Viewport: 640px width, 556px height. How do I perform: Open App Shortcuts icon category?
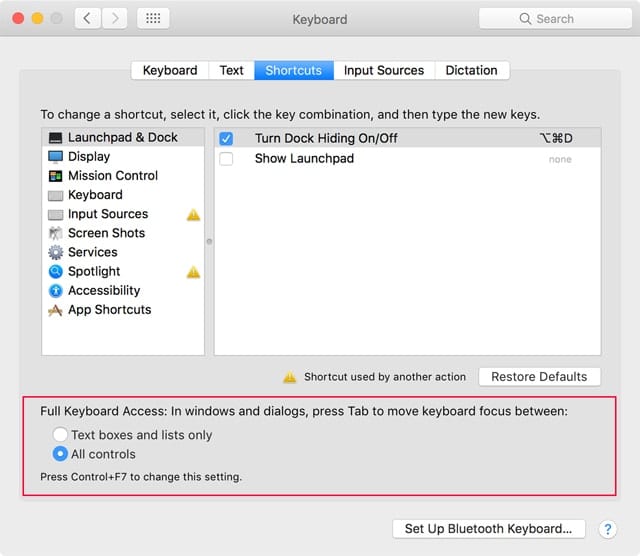point(56,310)
